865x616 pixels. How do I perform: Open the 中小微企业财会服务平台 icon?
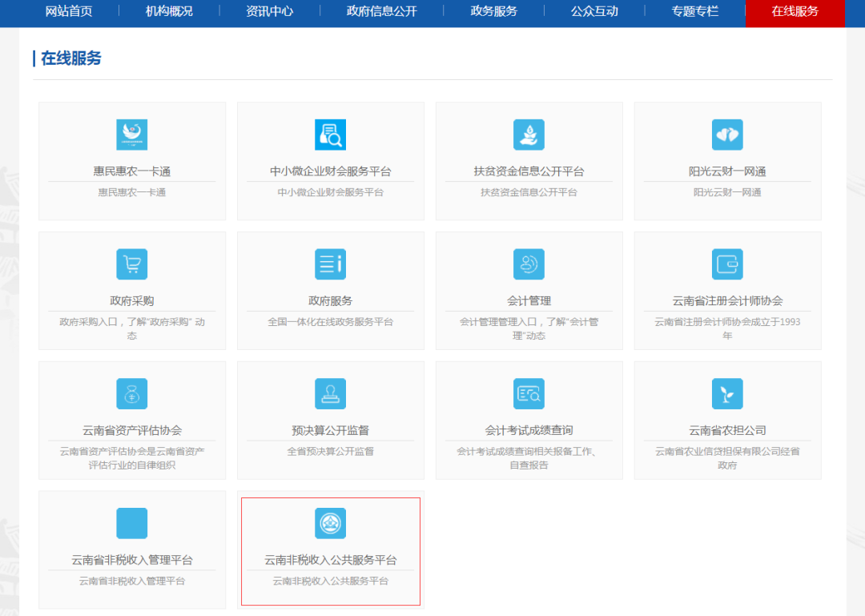[x=330, y=135]
